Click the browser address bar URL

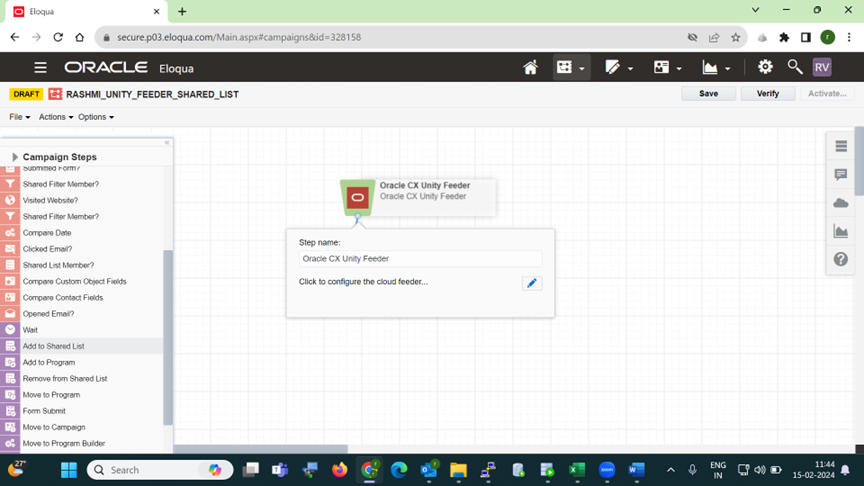(239, 37)
